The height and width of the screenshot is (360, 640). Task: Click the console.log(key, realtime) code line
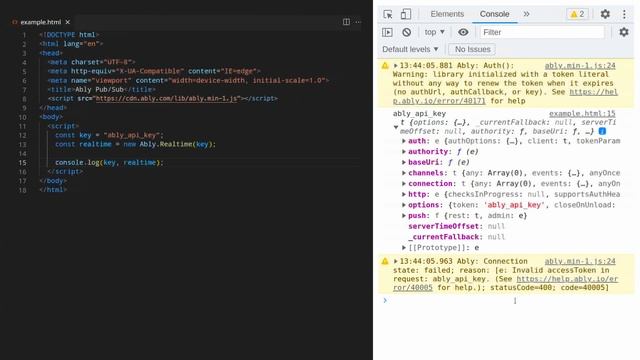[109, 162]
